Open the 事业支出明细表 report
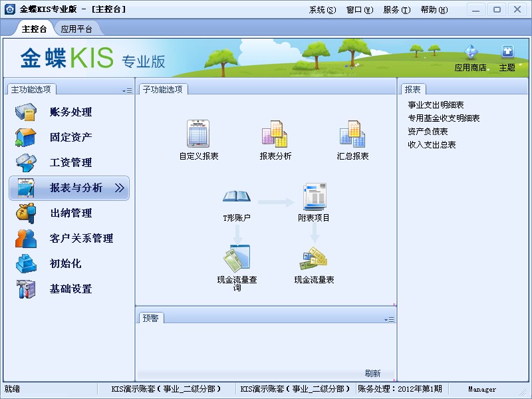Viewport: 532px width, 399px height. tap(436, 105)
